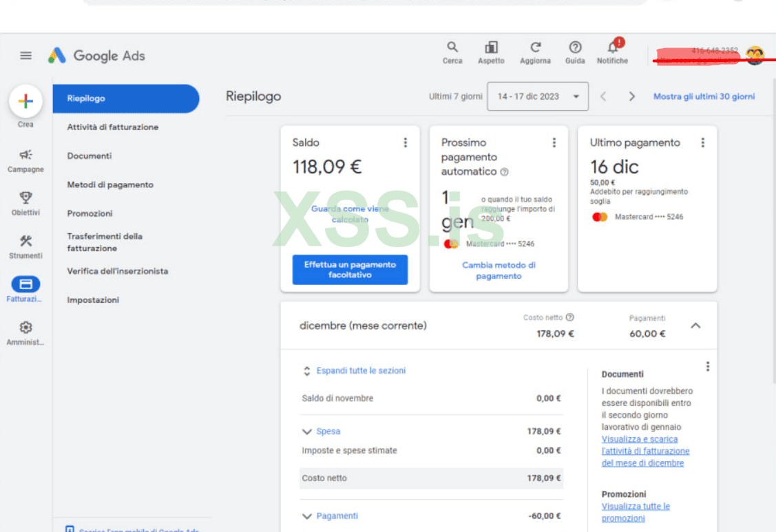The width and height of the screenshot is (776, 532).
Task: Select Riepilogo in the billing menu
Action: [x=126, y=98]
